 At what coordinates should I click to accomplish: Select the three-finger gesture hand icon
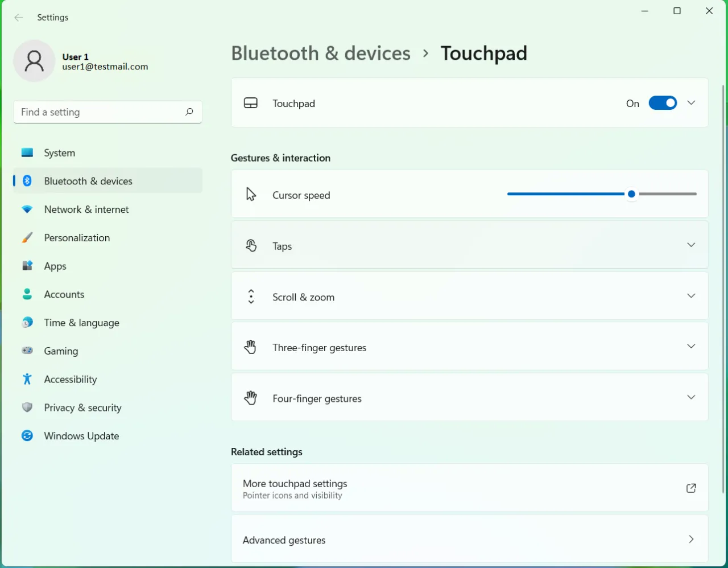(x=251, y=347)
